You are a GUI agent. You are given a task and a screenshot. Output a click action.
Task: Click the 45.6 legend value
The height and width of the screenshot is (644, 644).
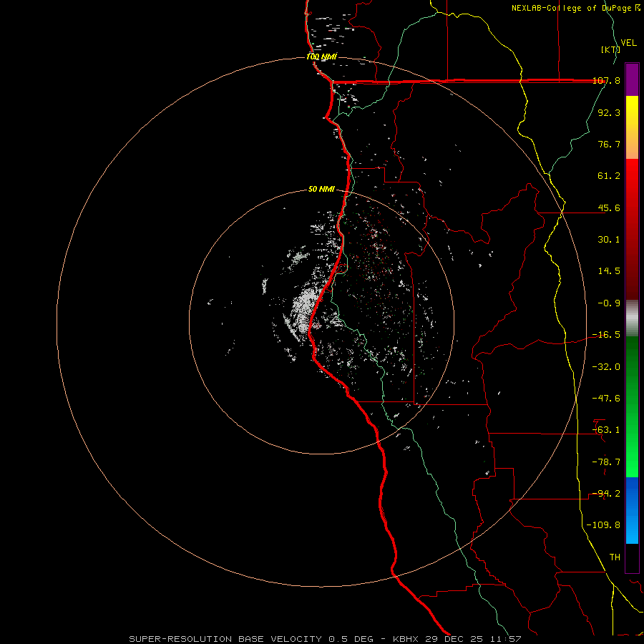click(609, 208)
